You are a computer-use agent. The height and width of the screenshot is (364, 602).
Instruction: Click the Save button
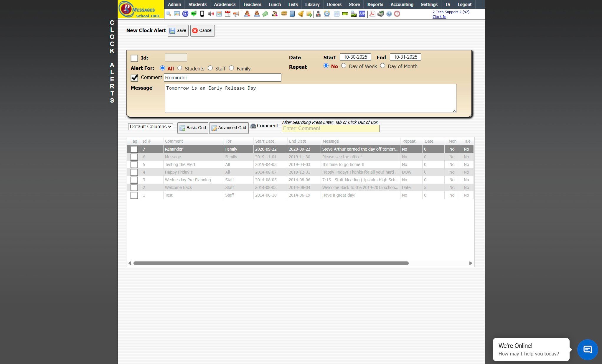point(178,31)
